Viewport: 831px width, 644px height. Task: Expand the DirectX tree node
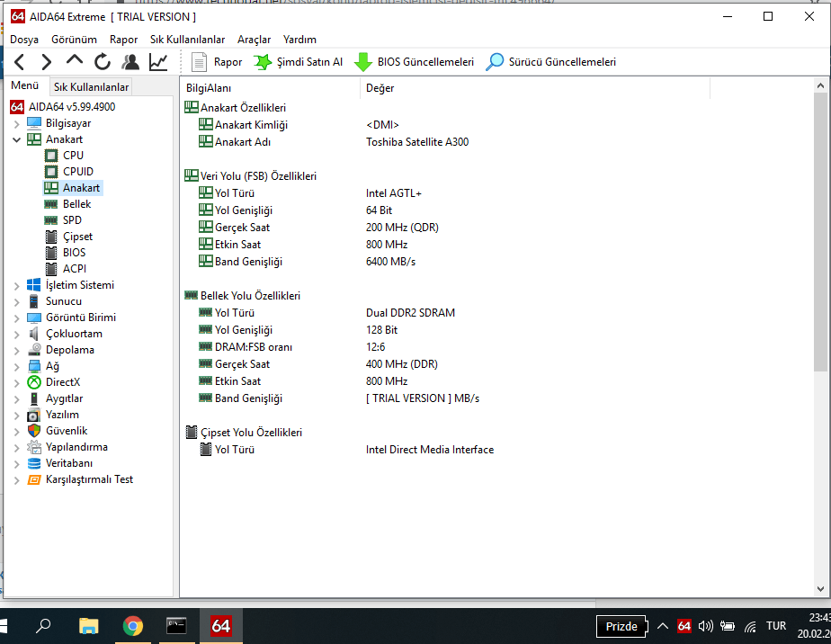point(16,382)
